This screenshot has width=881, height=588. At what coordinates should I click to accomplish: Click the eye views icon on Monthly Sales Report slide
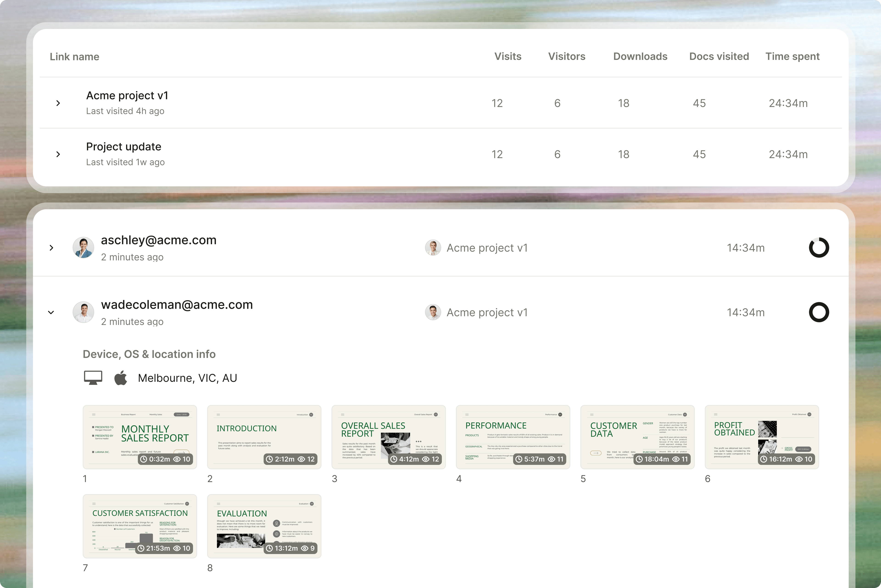click(x=178, y=459)
